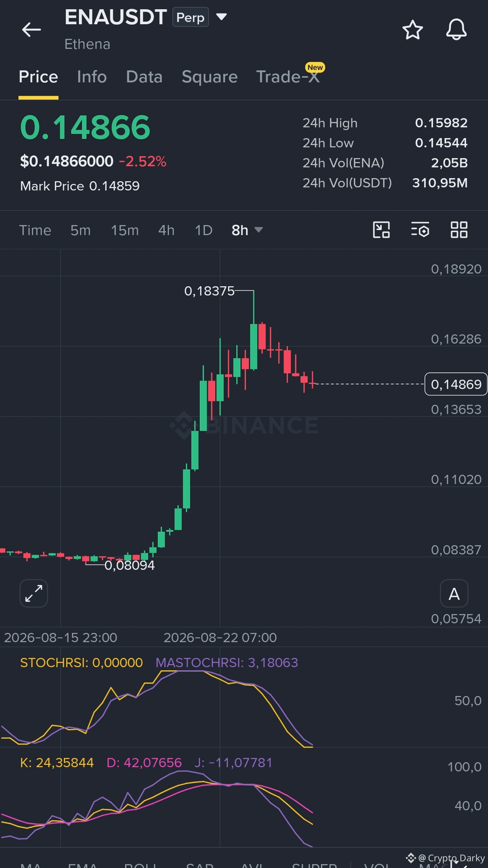Tap the Mark Price 0.14859 text
The image size is (488, 868).
[80, 186]
